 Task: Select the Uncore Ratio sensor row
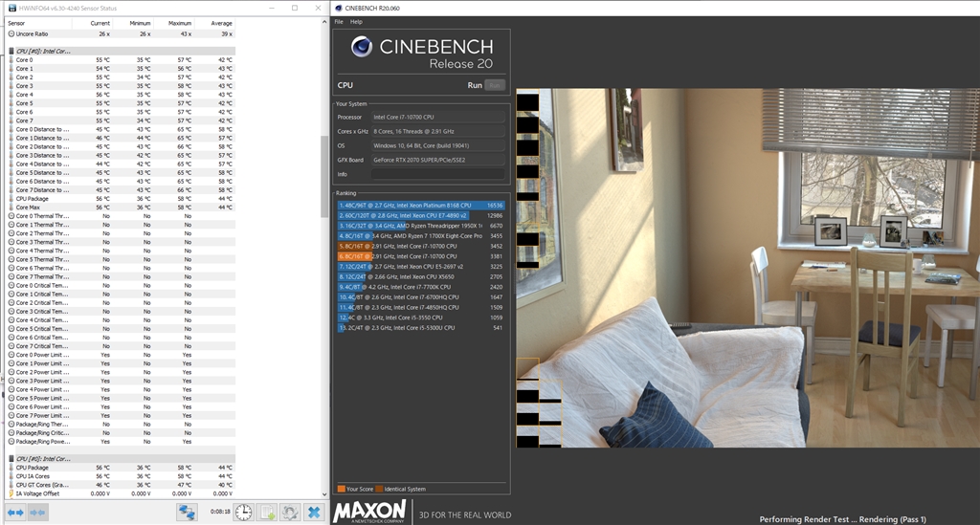tap(122, 33)
